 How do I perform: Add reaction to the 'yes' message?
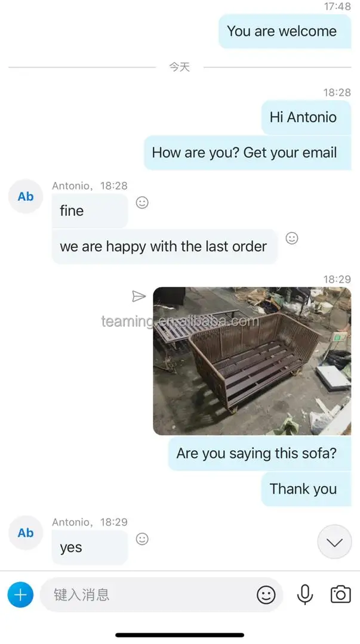click(x=142, y=539)
